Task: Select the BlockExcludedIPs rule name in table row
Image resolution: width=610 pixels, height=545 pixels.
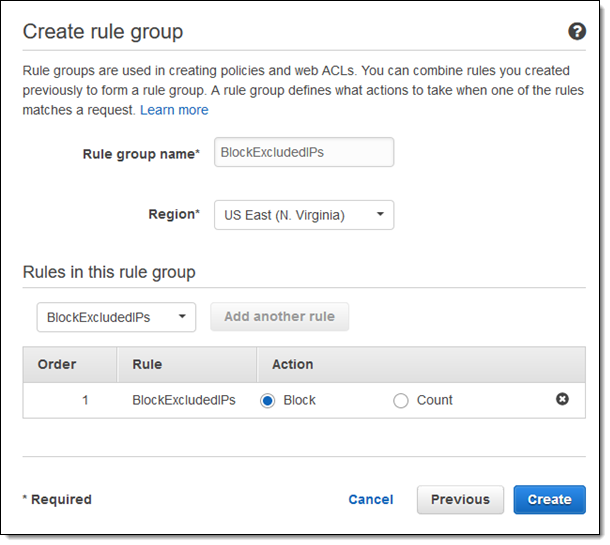Action: click(184, 400)
